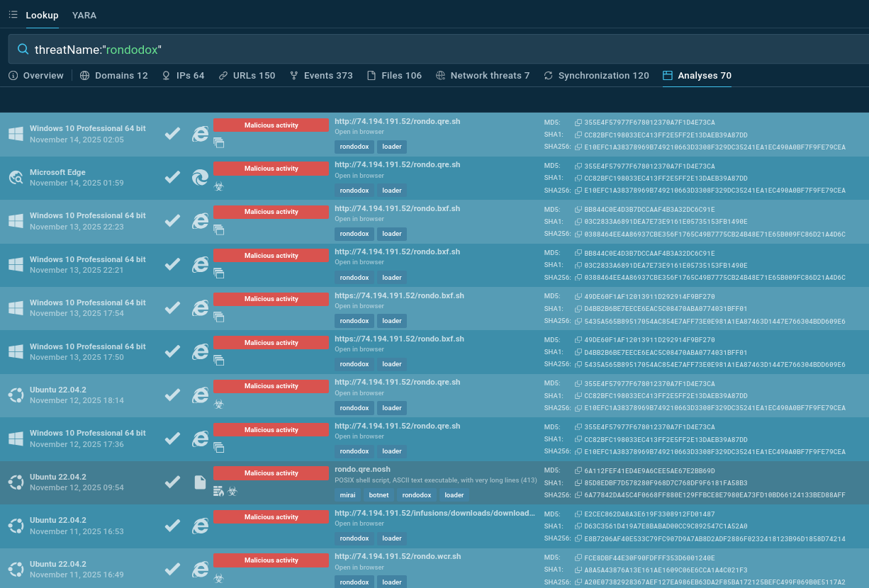Click the file icon in the rondo.qre.nosh row

tap(201, 482)
